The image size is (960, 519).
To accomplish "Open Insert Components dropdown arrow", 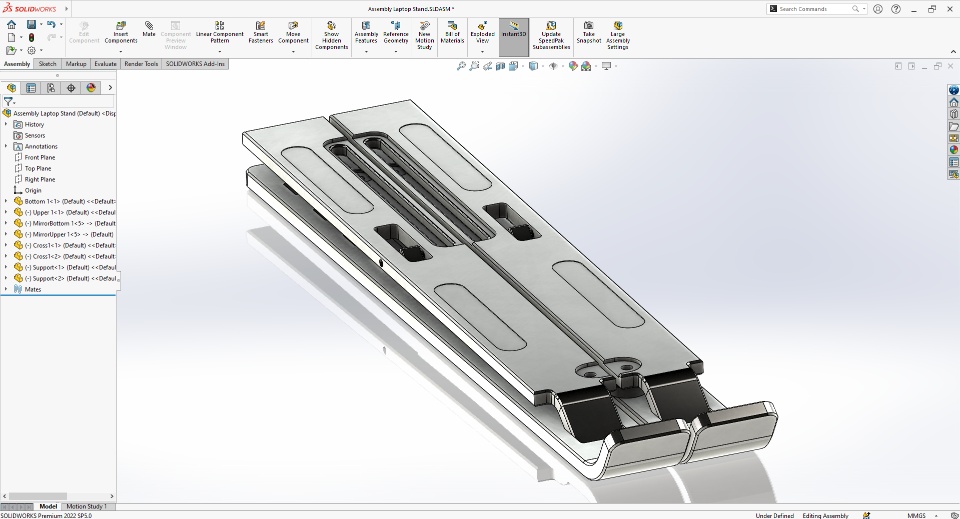I will [121, 51].
